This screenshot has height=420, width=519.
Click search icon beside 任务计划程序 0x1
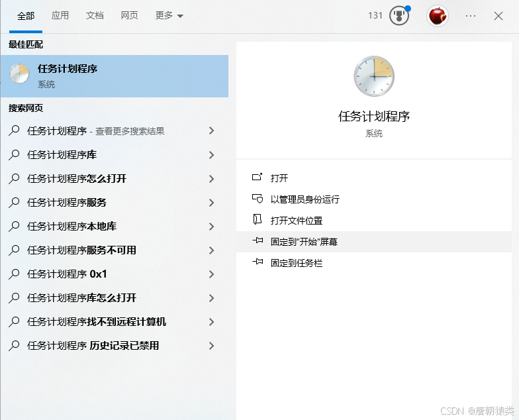coord(14,274)
